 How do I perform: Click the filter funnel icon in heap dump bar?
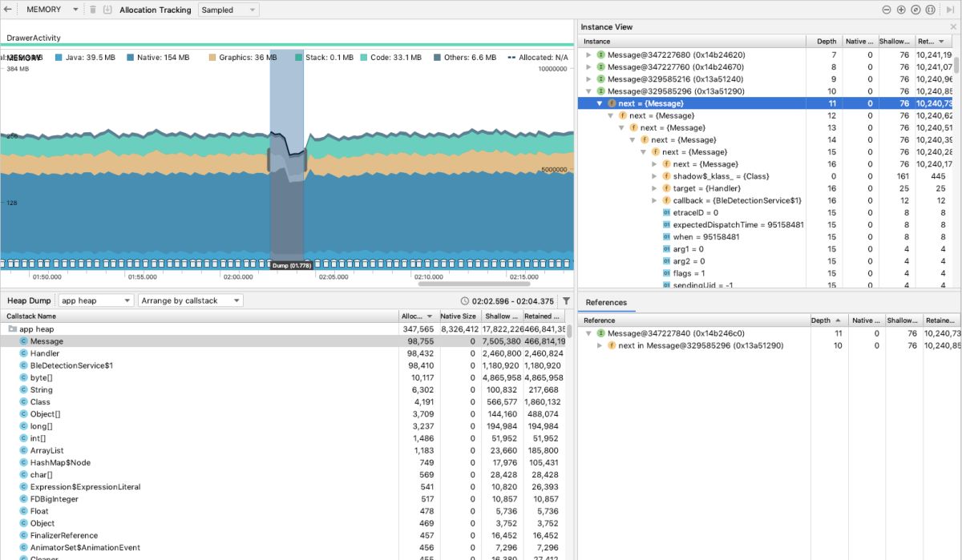(x=566, y=300)
